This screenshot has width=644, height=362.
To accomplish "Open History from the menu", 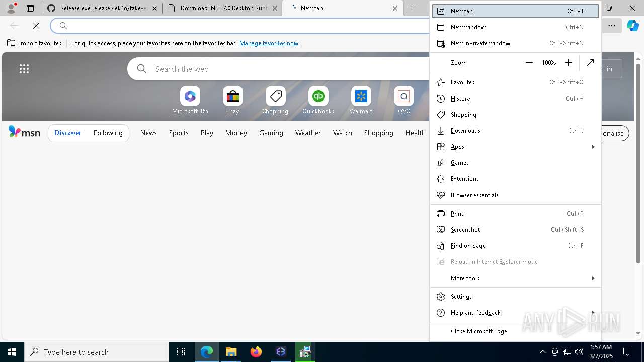I will coord(516,99).
